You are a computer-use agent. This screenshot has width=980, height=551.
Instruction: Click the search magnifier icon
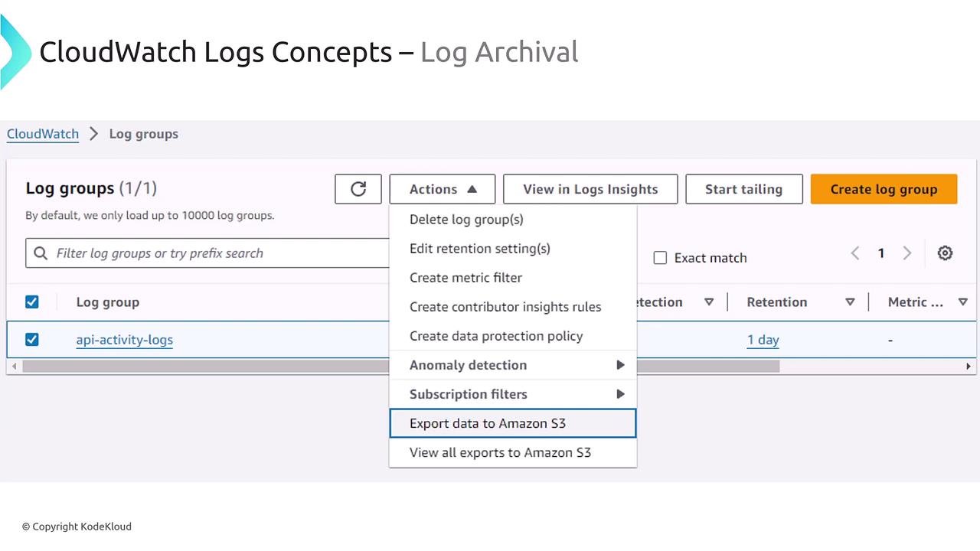coord(41,253)
